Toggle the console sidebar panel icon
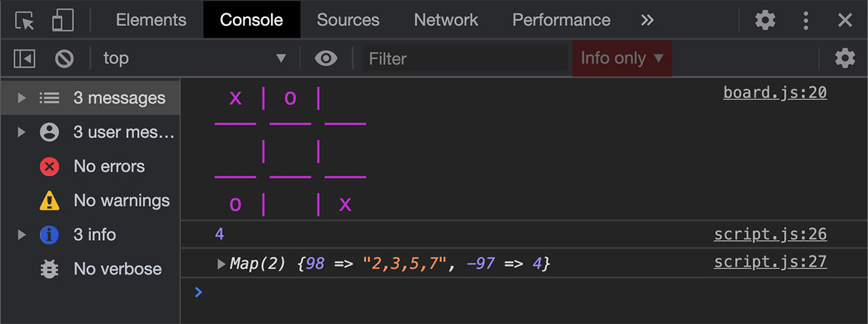868x324 pixels. click(x=25, y=59)
